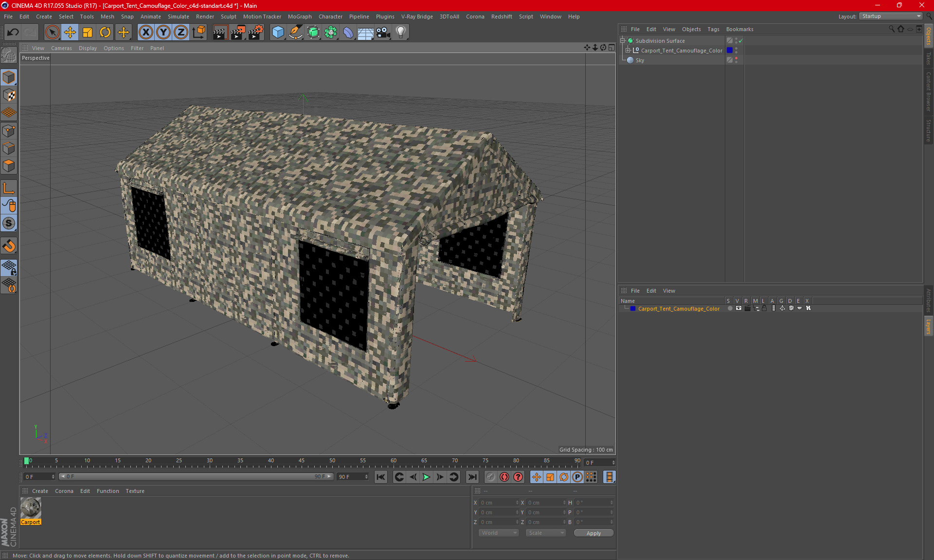934x560 pixels.
Task: Activate the Rotate tool
Action: click(105, 33)
